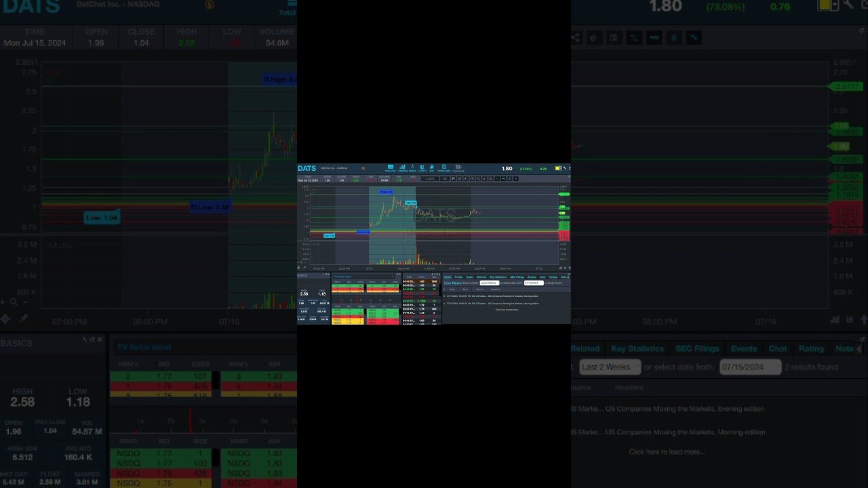Viewport: 868px width, 488px height.
Task: Select the large SEC Filings tab
Action: [x=696, y=348]
